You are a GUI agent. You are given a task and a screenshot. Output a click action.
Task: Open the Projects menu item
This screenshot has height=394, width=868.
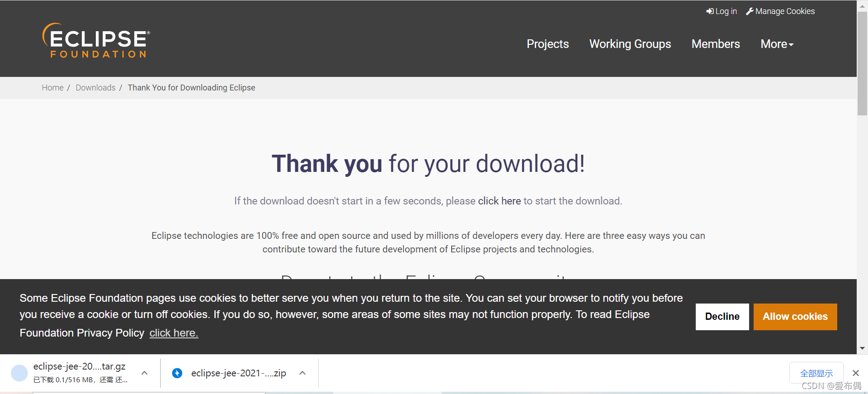point(547,44)
